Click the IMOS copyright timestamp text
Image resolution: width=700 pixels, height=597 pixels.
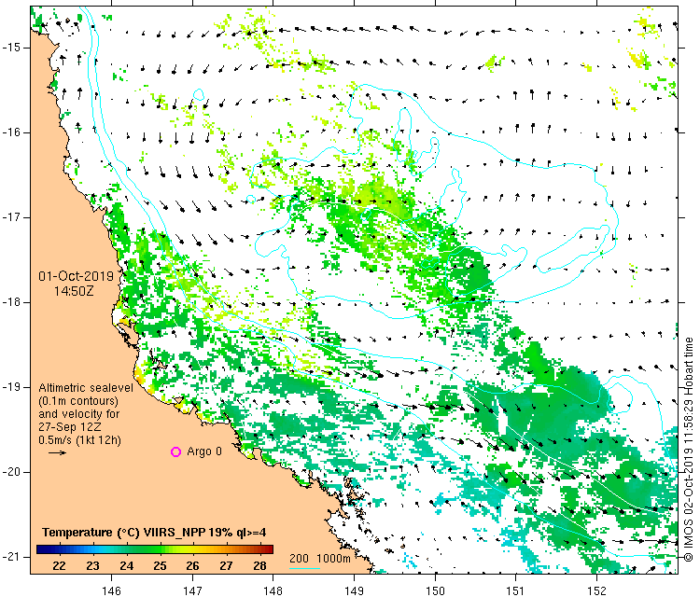[x=689, y=450]
